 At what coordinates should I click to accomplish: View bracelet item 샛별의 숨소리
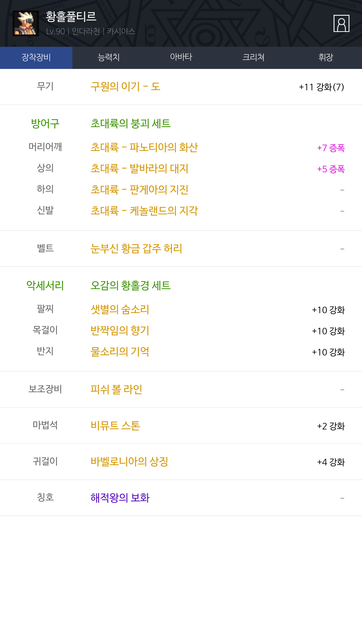(120, 309)
